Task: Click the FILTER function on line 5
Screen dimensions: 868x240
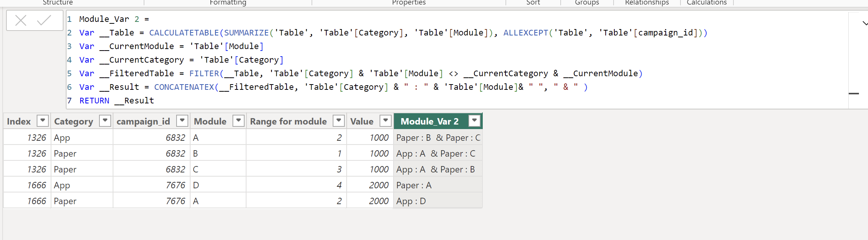Action: click(204, 74)
